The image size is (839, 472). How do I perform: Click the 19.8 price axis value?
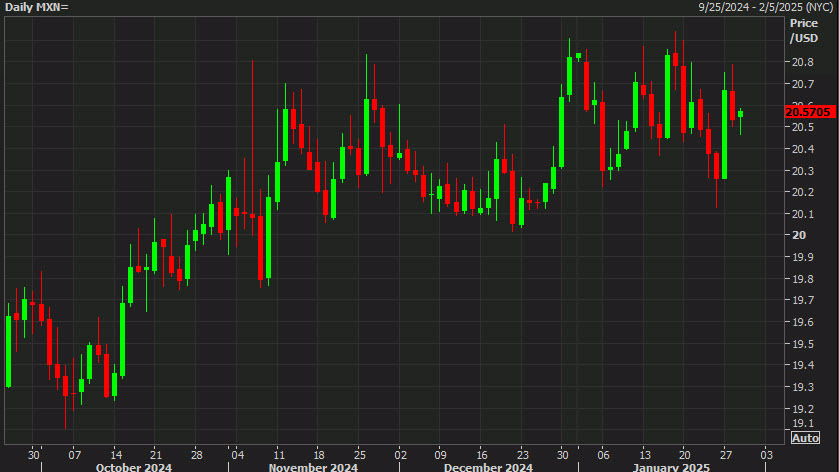(803, 279)
